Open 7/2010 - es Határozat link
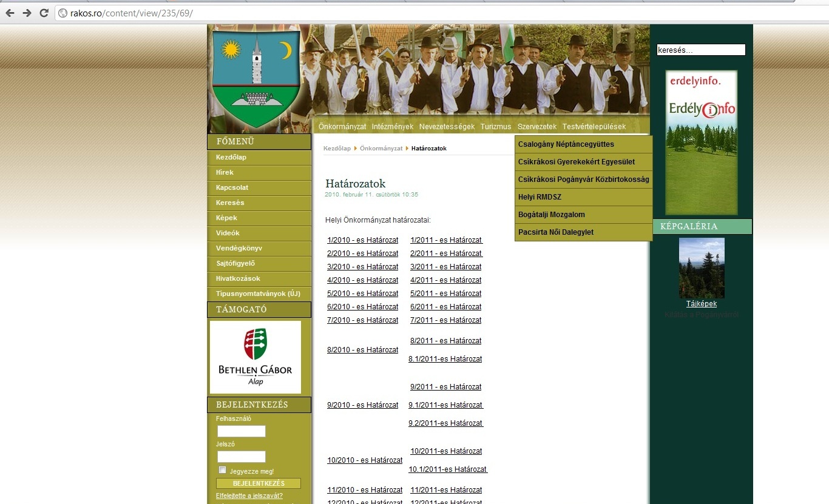The height and width of the screenshot is (504, 829). coord(363,320)
